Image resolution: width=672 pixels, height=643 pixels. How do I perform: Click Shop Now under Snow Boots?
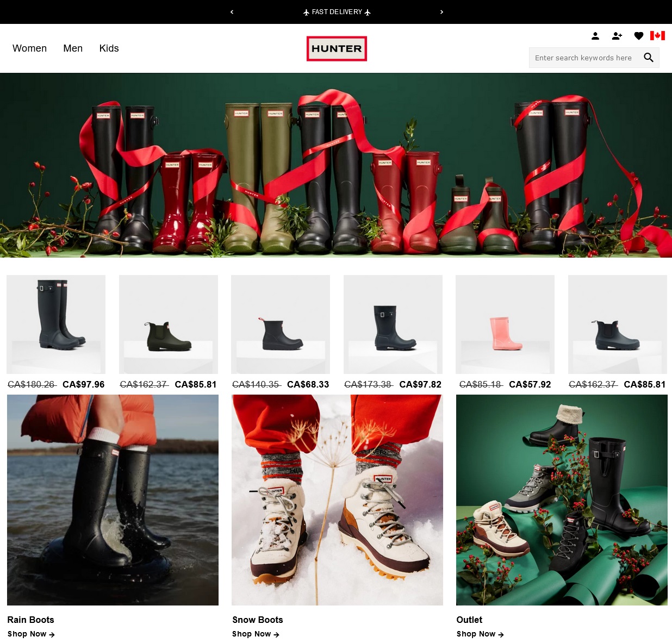coord(252,634)
